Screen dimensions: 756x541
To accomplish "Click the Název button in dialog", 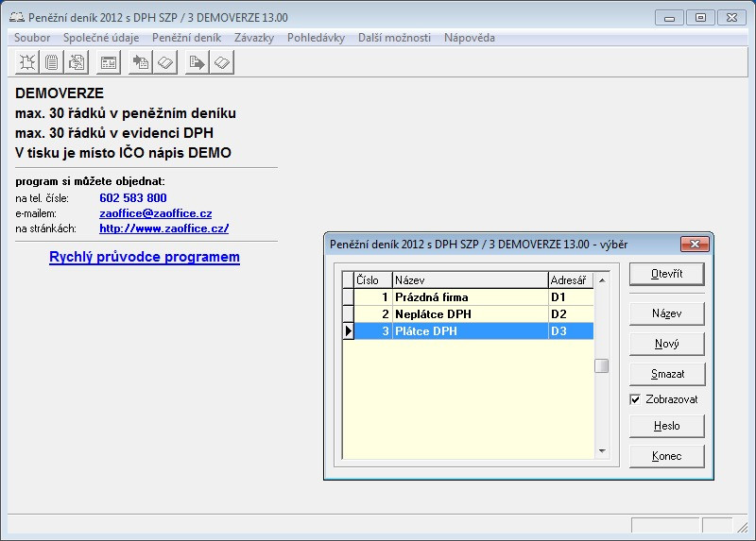I will pos(667,313).
